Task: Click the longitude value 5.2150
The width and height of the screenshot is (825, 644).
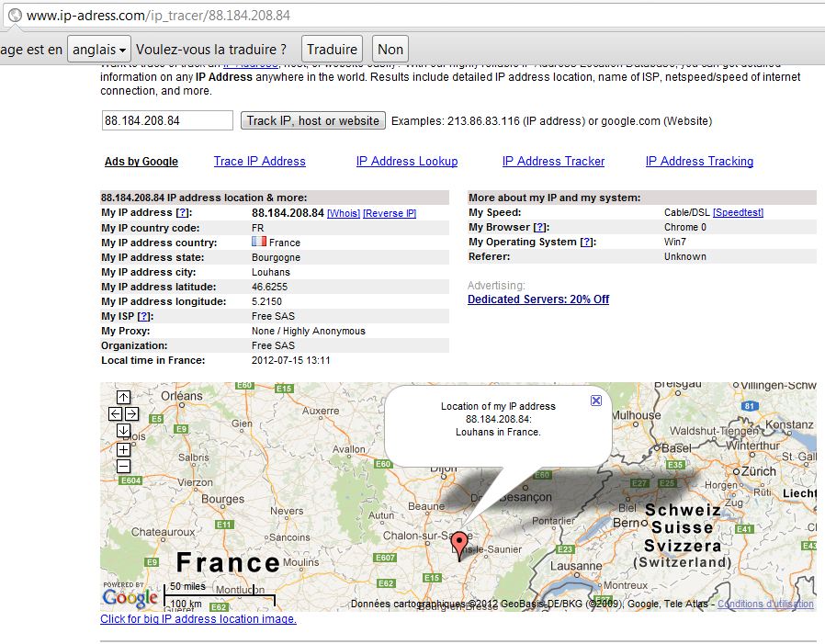Action: point(266,301)
